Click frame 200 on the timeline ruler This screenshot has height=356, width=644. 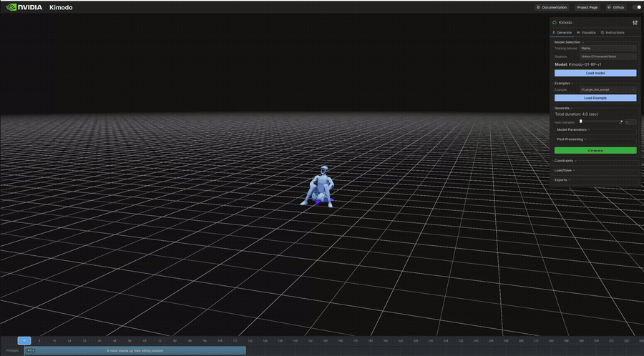(401, 341)
